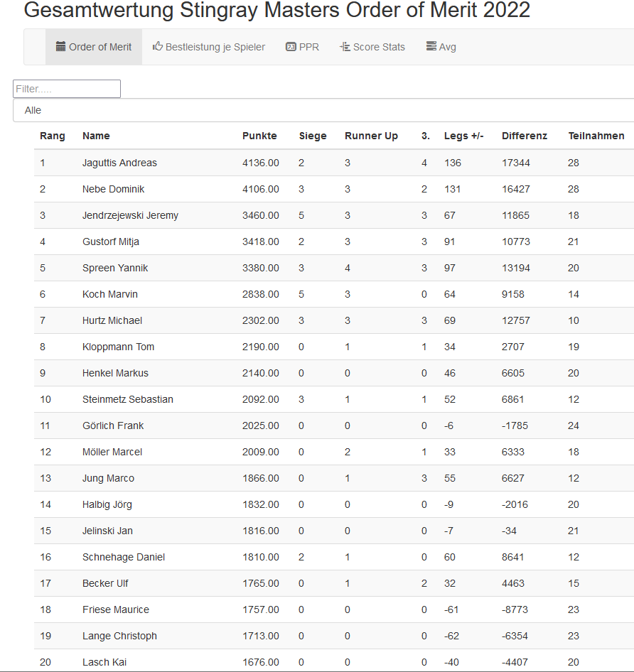Open the Score Stats tab
The image size is (634, 672).
[x=378, y=47]
